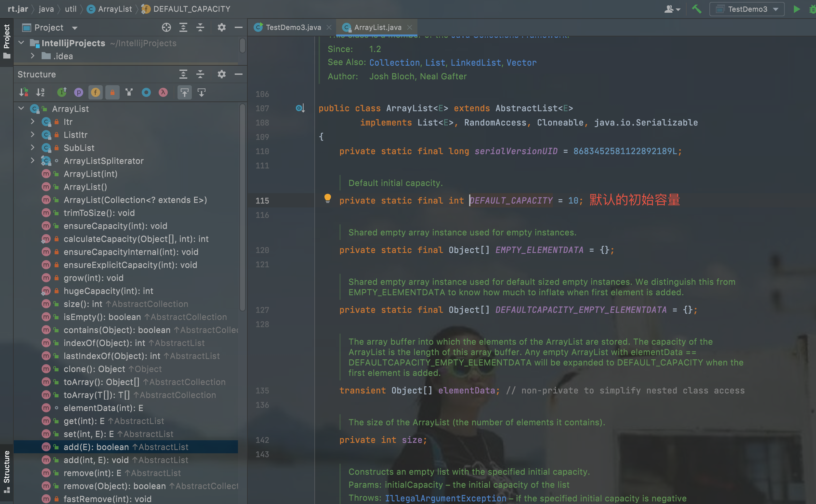Screen dimensions: 816x504
Task: Click the Collection link in See Also
Action: 394,63
